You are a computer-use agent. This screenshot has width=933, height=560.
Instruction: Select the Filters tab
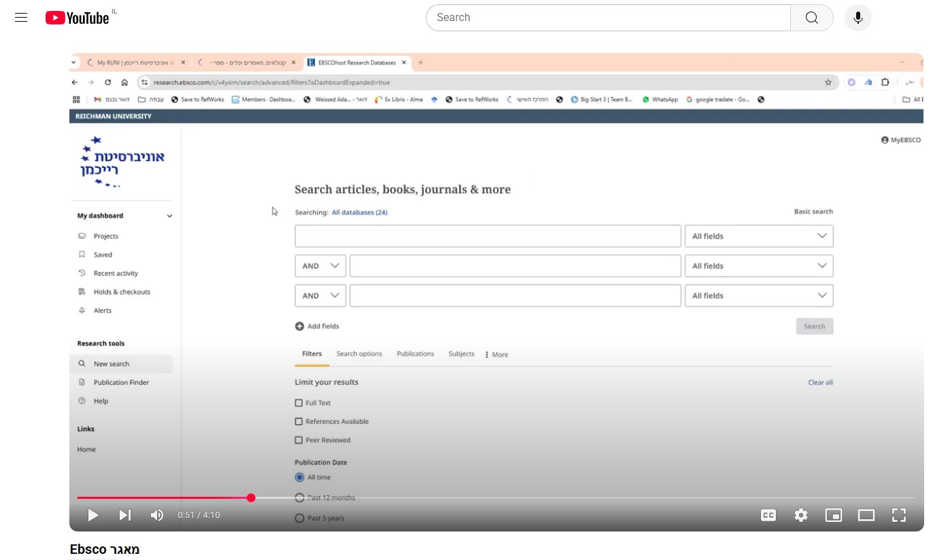coord(312,354)
